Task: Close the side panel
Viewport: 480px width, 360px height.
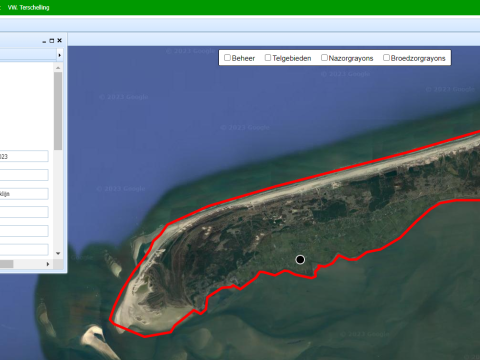Action: 60,40
